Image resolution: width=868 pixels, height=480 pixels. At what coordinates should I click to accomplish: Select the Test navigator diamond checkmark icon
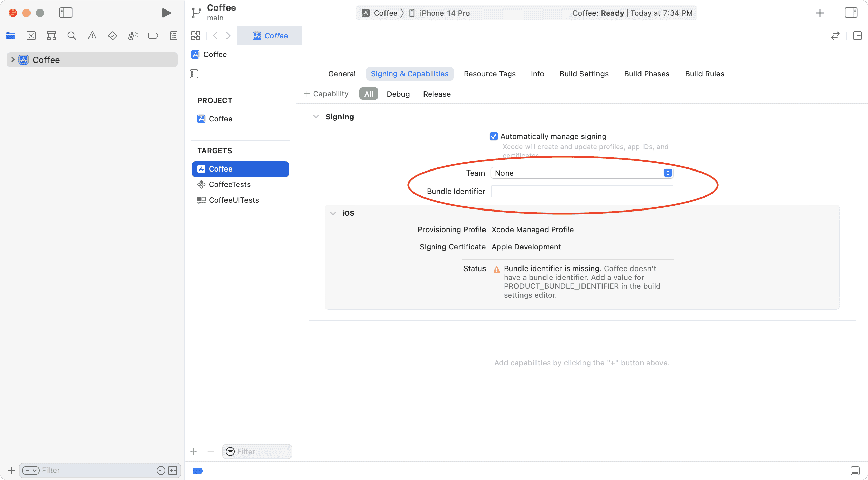[x=112, y=35]
